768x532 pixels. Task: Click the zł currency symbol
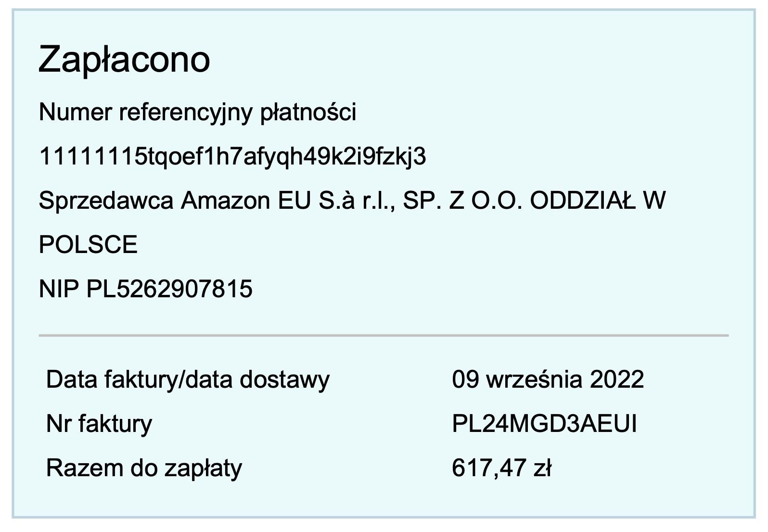(x=541, y=468)
